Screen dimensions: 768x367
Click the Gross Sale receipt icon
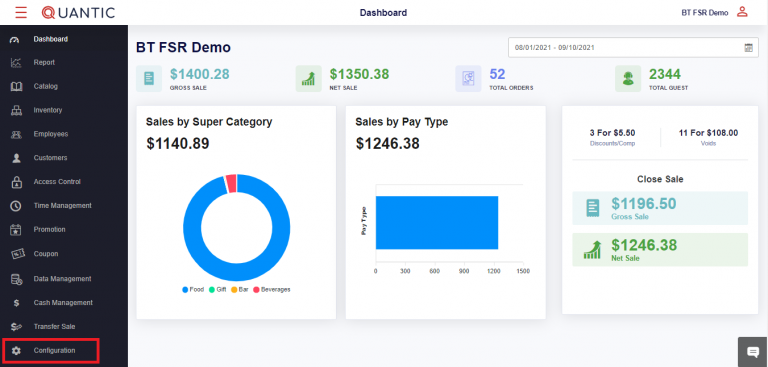pyautogui.click(x=149, y=78)
